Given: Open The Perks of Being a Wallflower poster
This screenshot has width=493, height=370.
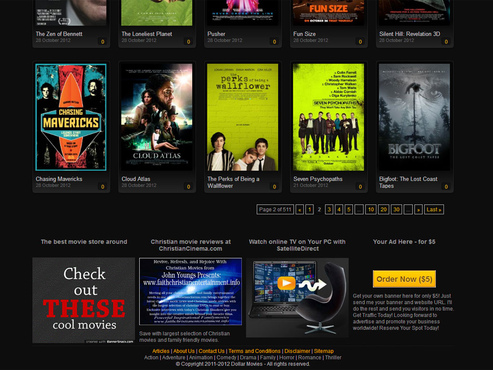Looking at the screenshot, I should pyautogui.click(x=243, y=117).
